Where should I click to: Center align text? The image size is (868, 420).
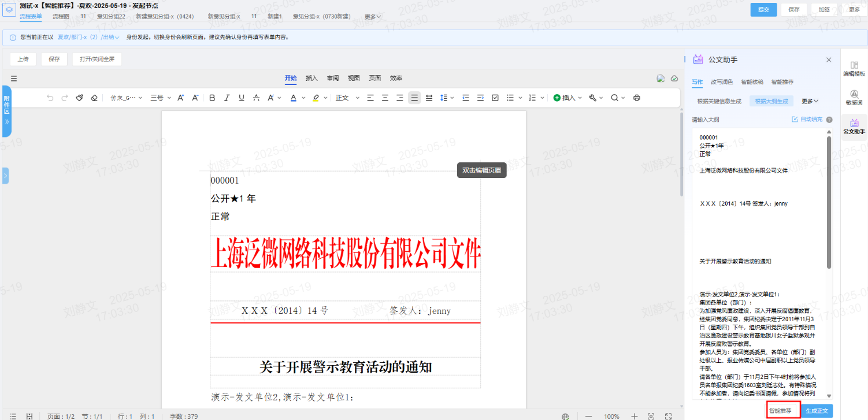tap(385, 98)
